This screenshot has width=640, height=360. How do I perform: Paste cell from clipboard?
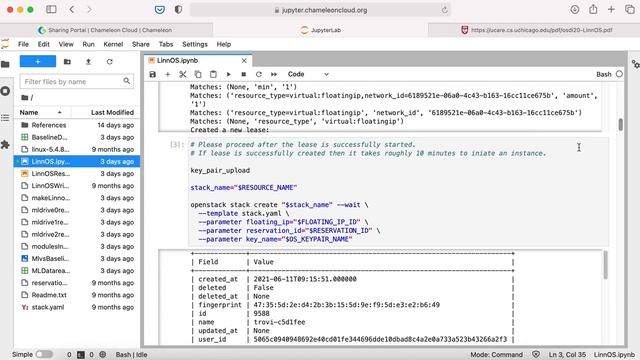tap(213, 74)
